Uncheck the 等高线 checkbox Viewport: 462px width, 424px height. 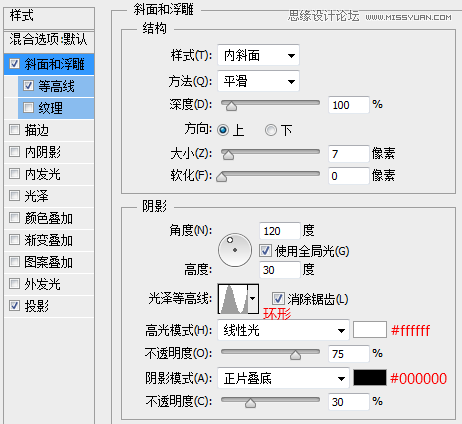(28, 86)
